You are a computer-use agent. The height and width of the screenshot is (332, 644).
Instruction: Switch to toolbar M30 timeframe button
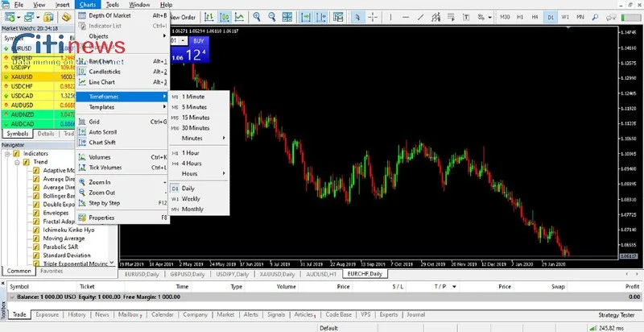[505, 17]
